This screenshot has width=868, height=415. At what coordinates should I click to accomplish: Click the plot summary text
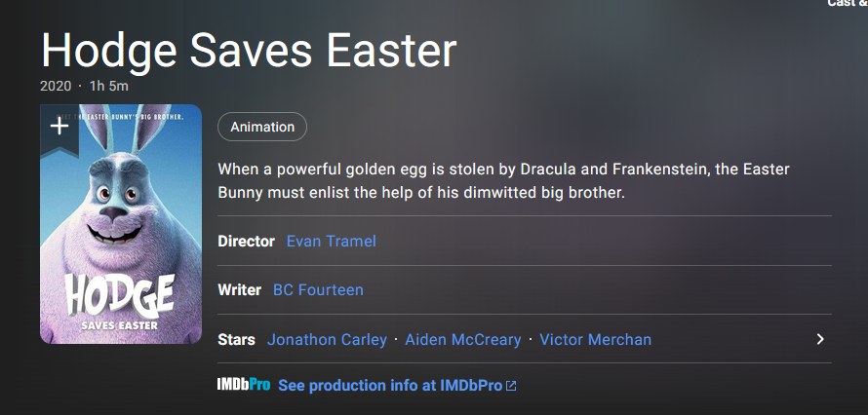tap(503, 181)
